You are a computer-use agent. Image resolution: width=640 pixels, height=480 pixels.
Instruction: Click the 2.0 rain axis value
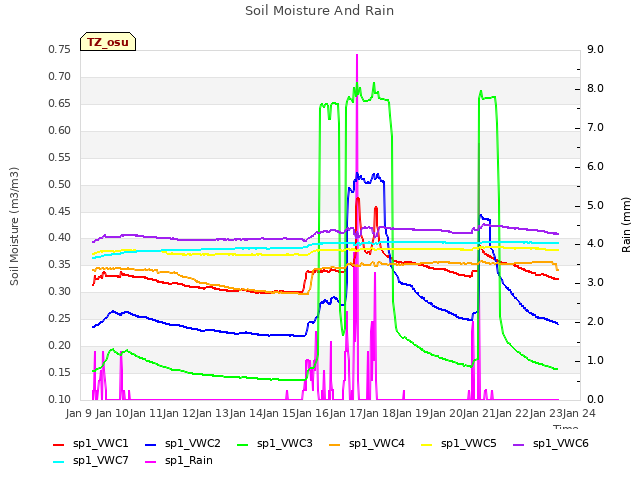596,322
